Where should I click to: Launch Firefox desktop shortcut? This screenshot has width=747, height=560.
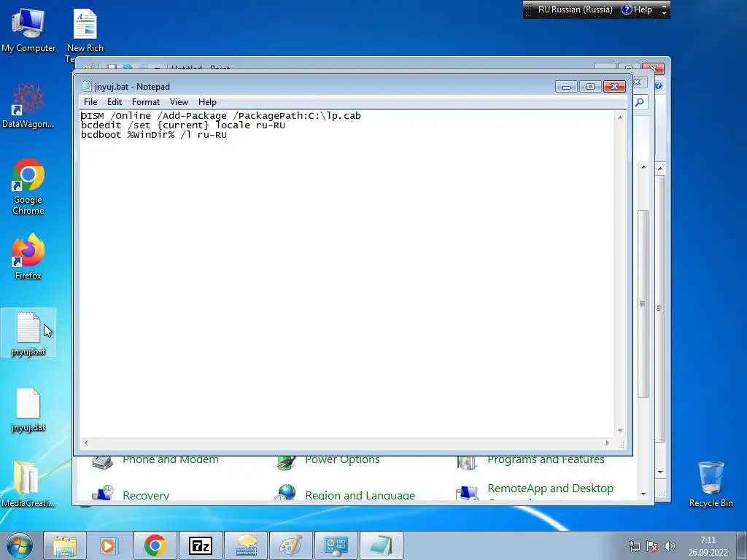pyautogui.click(x=28, y=256)
